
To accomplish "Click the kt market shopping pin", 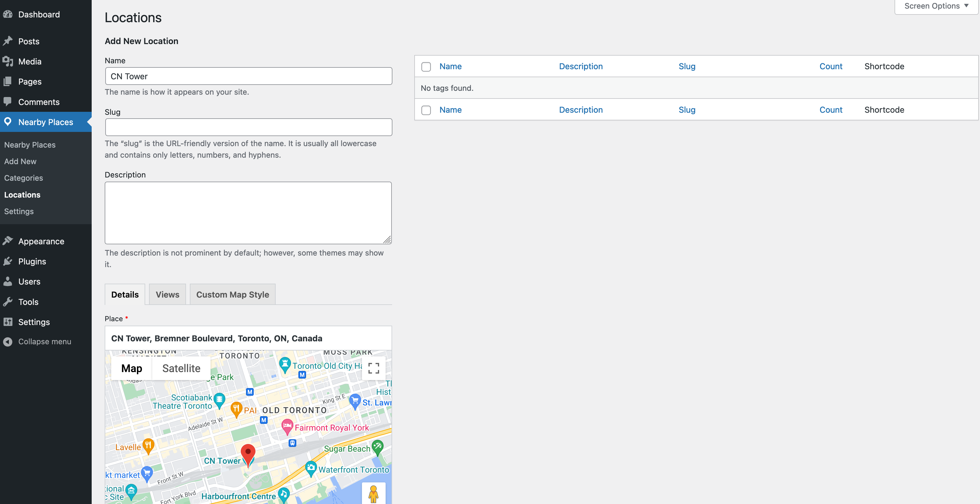I will 147,474.
